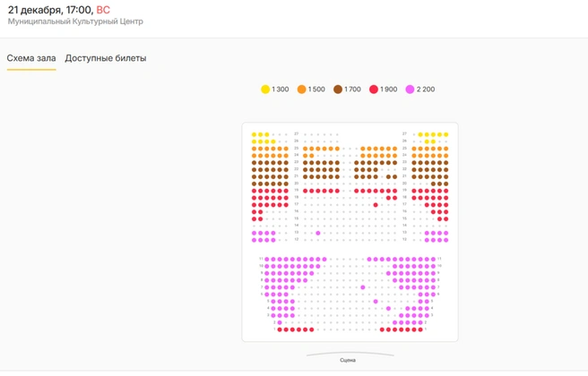588x376 pixels.
Task: Switch to the "Схема зала" tab
Action: (31, 58)
